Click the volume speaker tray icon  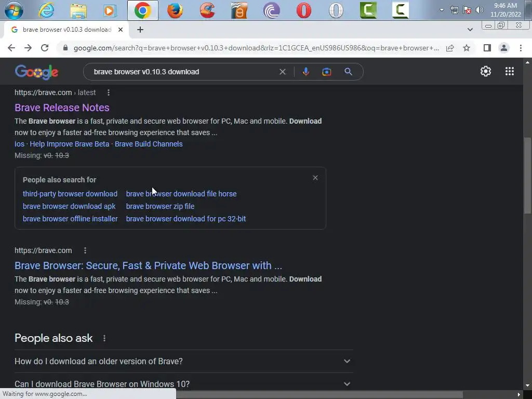coord(480,10)
